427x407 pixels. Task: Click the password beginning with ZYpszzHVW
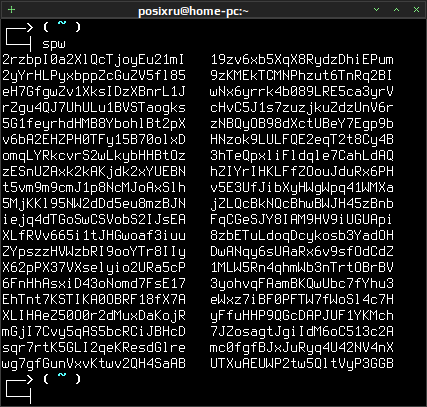tap(93, 252)
